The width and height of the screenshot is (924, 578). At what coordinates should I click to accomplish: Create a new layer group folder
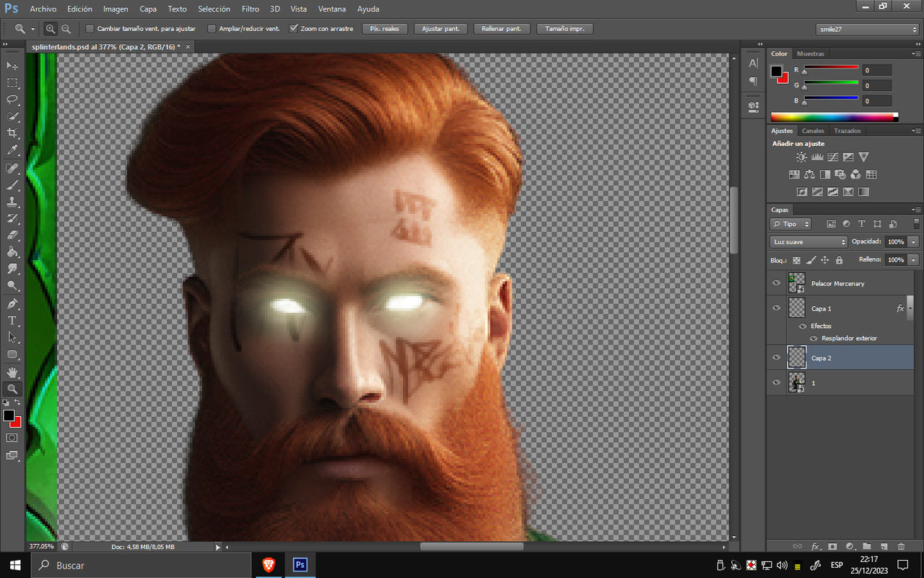tap(867, 547)
